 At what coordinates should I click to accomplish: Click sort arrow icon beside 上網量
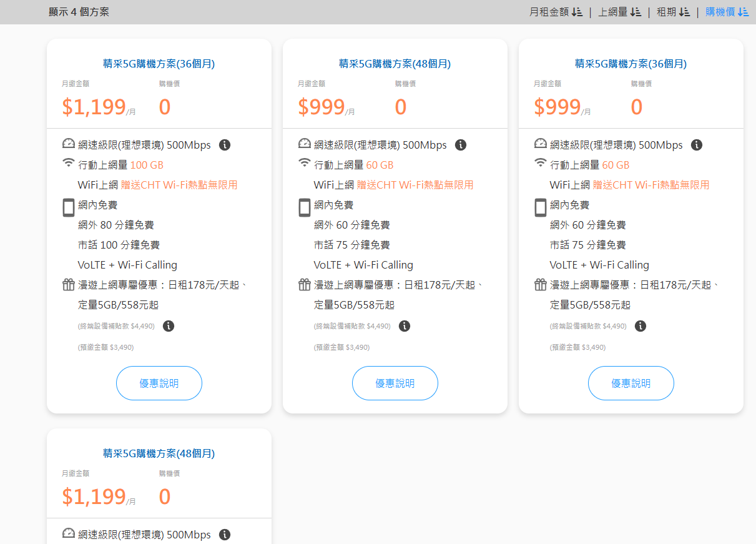pos(636,12)
